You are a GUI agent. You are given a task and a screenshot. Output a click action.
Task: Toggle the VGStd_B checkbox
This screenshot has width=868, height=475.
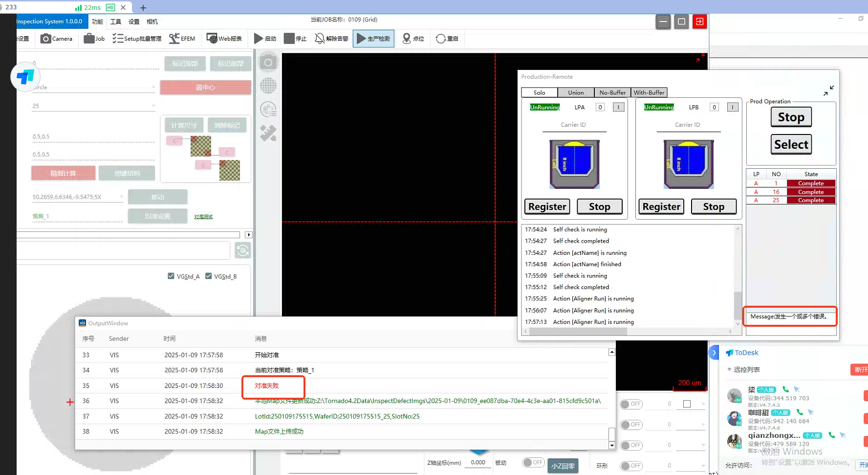209,276
